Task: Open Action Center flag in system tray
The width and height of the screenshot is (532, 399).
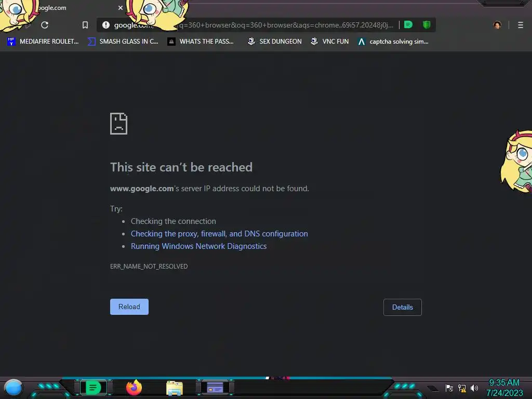Action: click(449, 388)
